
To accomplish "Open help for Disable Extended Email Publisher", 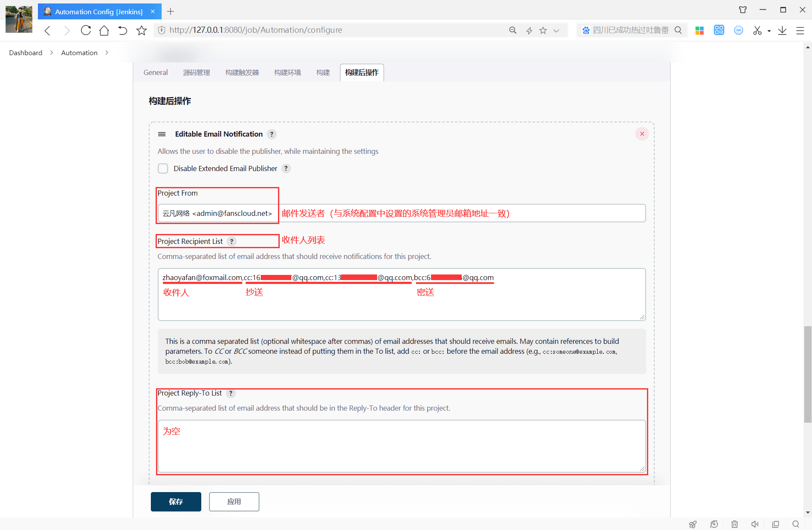I will [x=286, y=168].
